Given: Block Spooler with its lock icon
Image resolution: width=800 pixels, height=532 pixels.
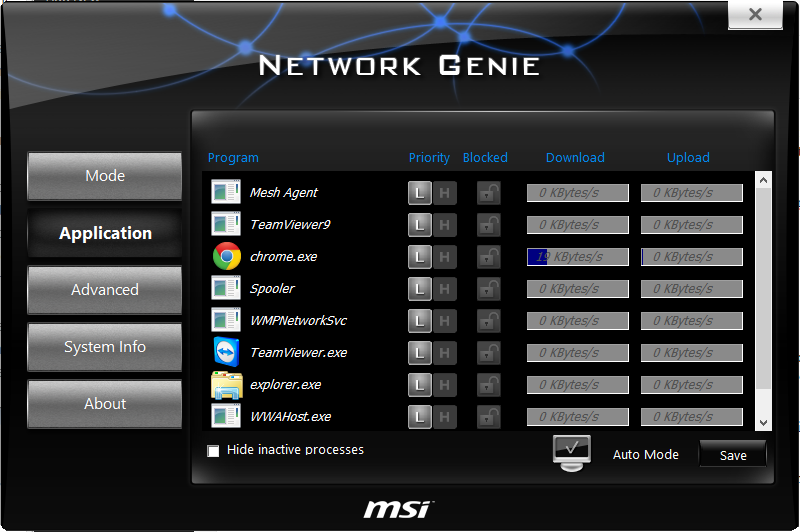Looking at the screenshot, I should [488, 289].
